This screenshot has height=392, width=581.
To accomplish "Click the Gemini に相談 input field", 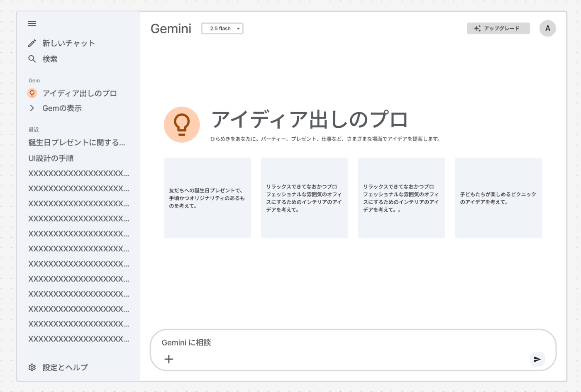I will (353, 350).
